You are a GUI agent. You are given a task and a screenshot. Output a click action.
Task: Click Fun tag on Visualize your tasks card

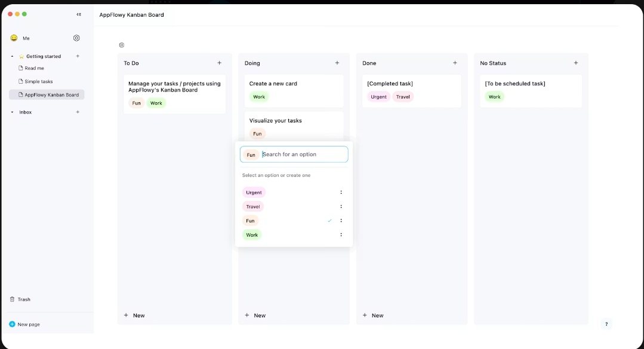click(x=257, y=134)
